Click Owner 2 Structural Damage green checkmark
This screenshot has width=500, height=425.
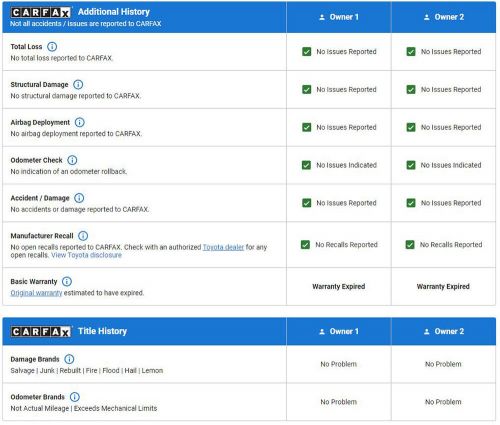point(411,89)
